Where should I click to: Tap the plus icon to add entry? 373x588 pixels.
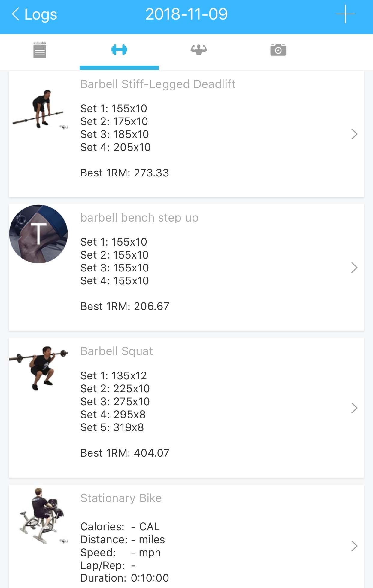tap(345, 14)
